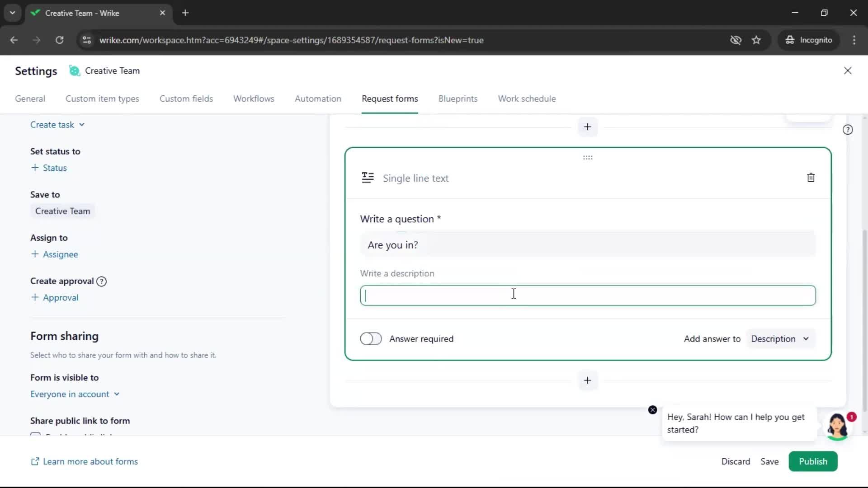Show info tooltip next to Create approval
Image resolution: width=868 pixels, height=488 pixels.
(x=102, y=282)
